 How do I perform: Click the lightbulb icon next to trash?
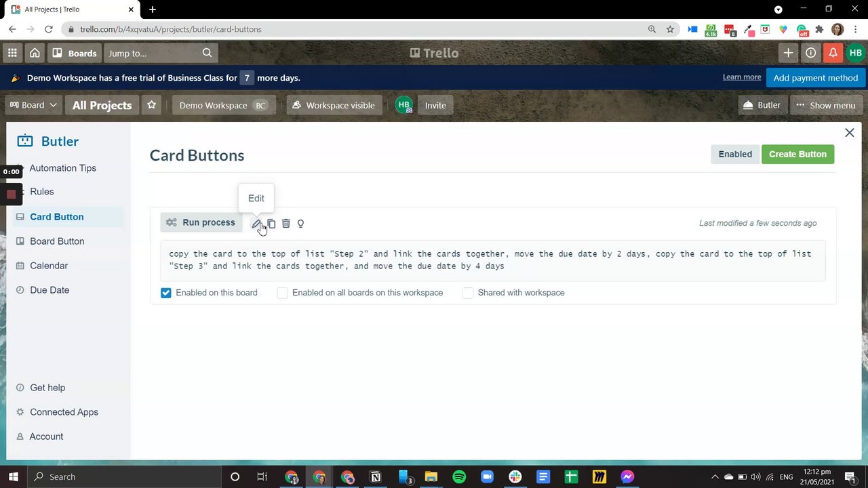tap(300, 224)
